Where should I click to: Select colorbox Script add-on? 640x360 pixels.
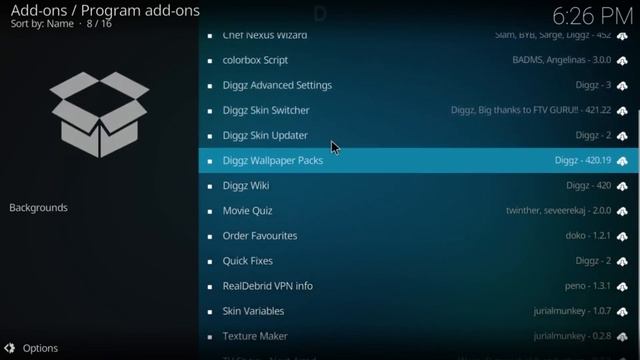(x=418, y=60)
